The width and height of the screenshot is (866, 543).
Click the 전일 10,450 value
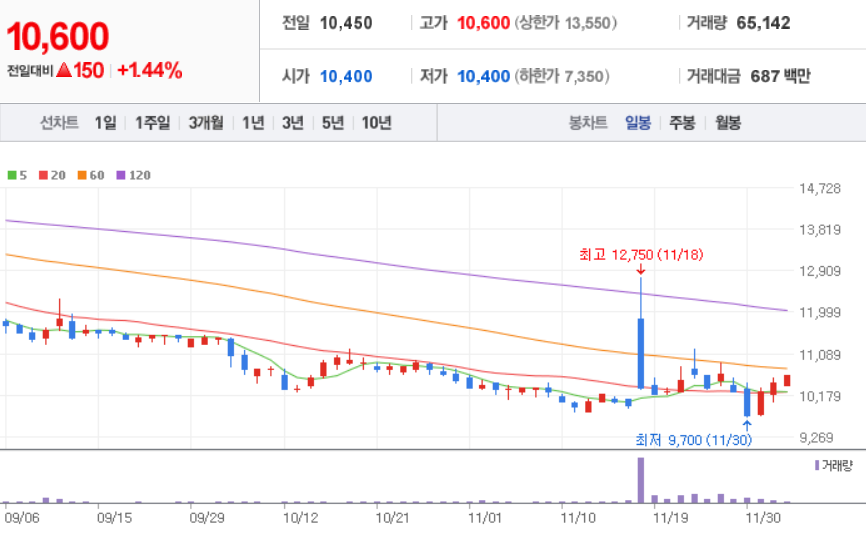[x=346, y=23]
